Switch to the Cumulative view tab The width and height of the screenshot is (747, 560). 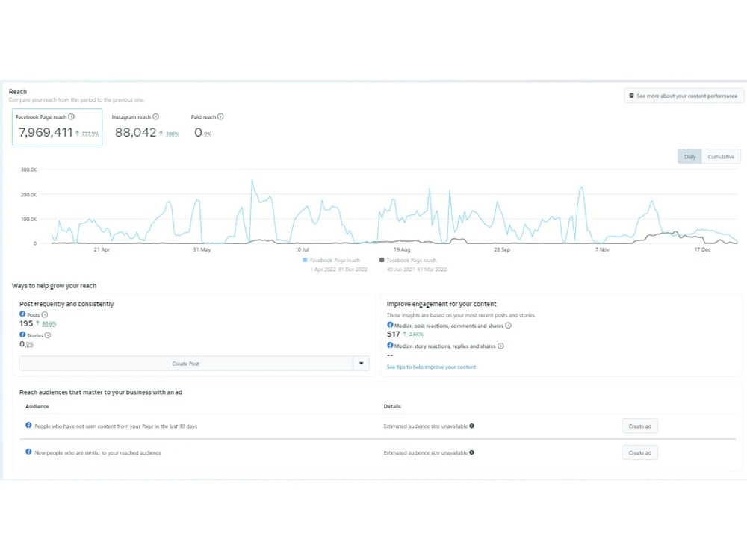[721, 156]
